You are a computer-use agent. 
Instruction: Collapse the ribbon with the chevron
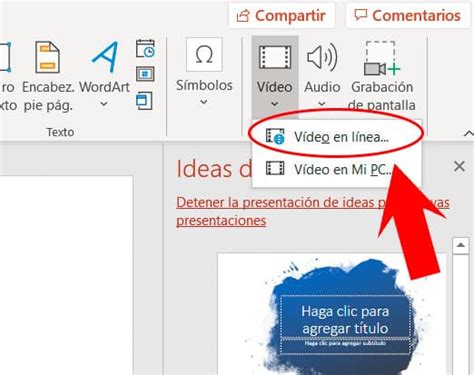[x=469, y=134]
